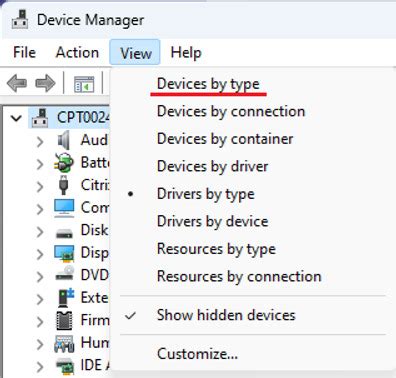Viewport: 396px width, 378px height.
Task: Click the forward arrow toolbar icon
Action: (45, 83)
